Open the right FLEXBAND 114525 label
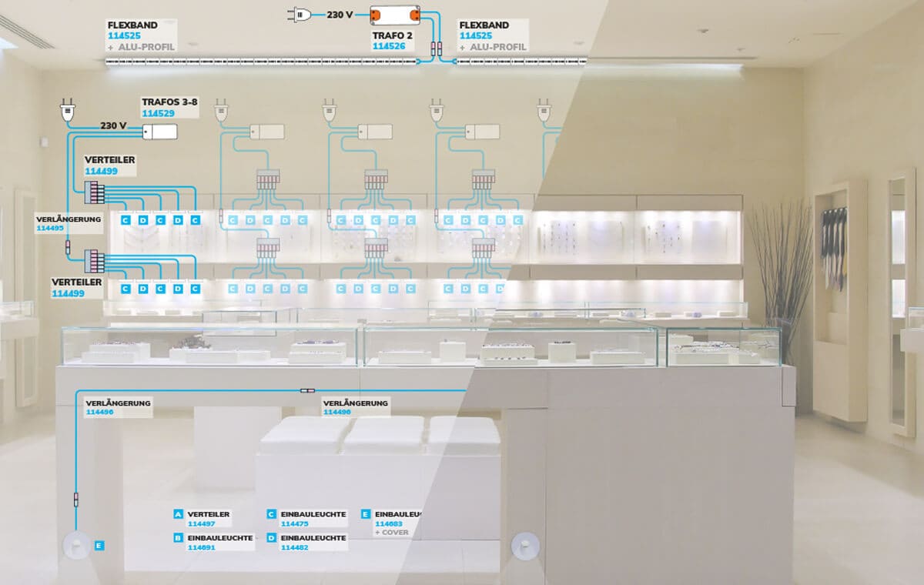The width and height of the screenshot is (924, 585). click(x=494, y=36)
